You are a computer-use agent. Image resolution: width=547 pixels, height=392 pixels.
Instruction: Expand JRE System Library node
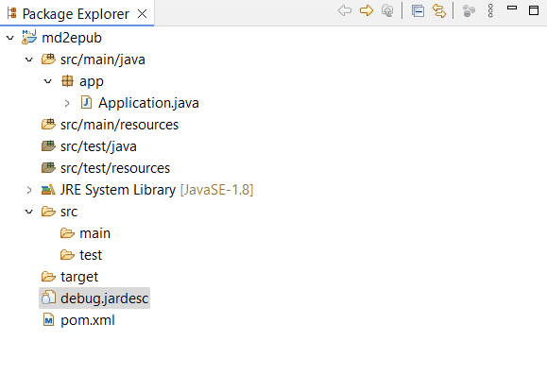click(29, 190)
